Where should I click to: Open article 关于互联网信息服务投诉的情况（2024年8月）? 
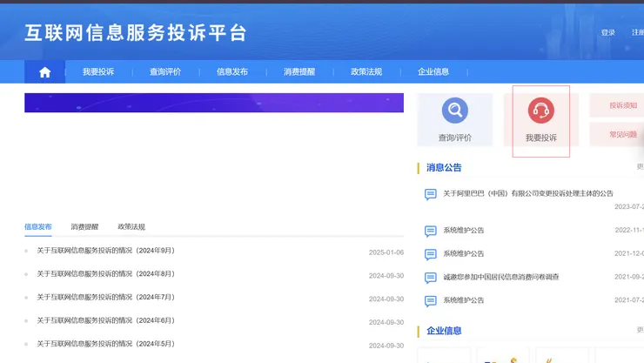click(105, 274)
